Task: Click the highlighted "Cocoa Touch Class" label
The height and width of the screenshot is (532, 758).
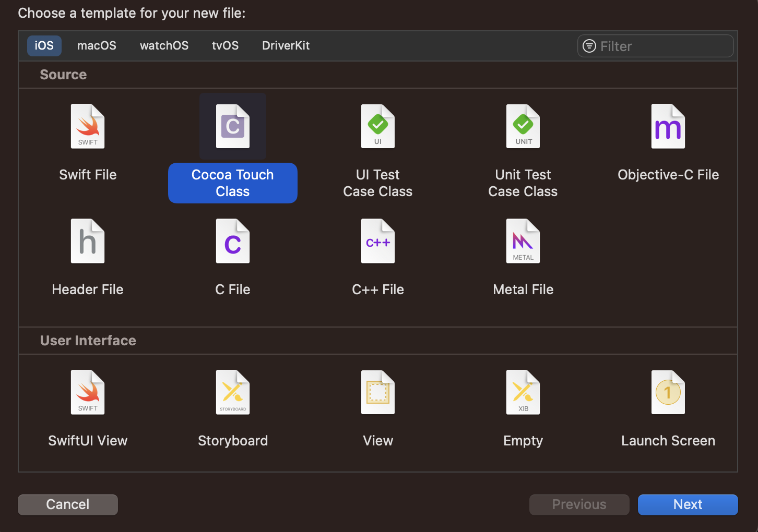Action: (233, 183)
